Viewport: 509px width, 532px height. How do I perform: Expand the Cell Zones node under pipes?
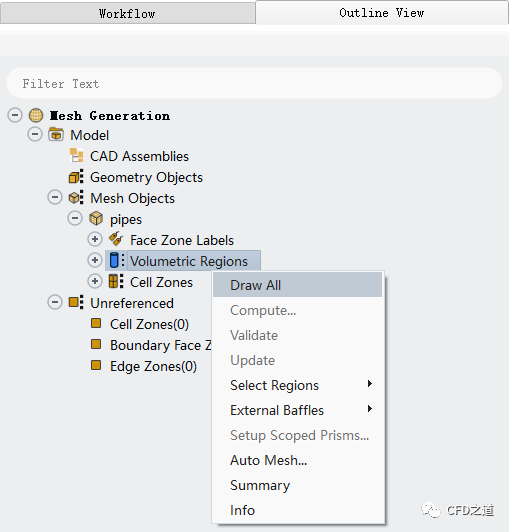(x=95, y=281)
